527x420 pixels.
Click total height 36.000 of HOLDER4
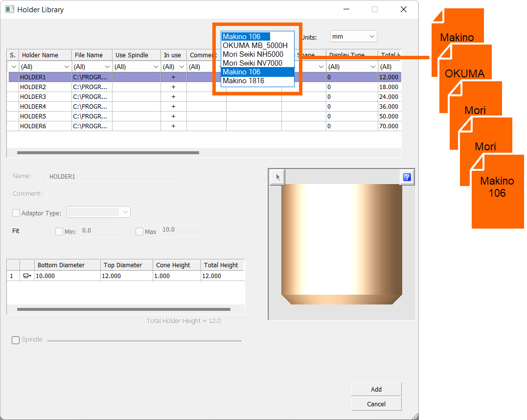[x=389, y=106]
